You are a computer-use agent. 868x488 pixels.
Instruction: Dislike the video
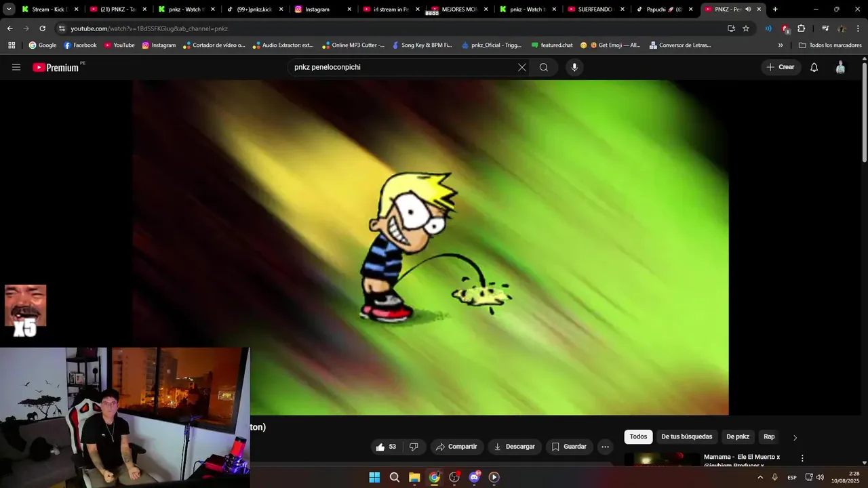[414, 447]
